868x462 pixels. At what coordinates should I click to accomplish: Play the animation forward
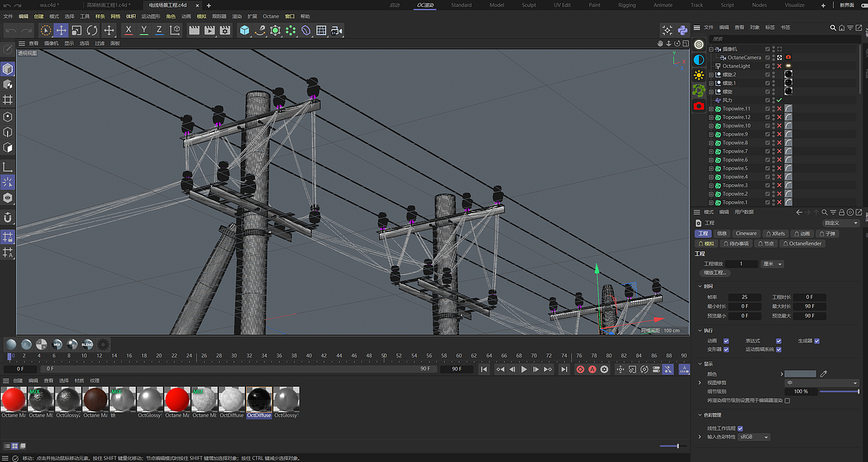pyautogui.click(x=524, y=369)
